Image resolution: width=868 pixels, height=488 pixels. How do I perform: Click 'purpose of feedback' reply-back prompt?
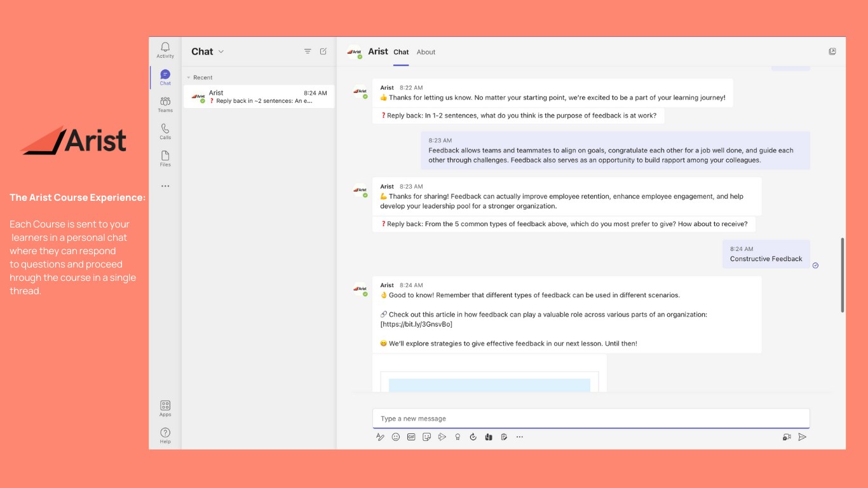[519, 116]
